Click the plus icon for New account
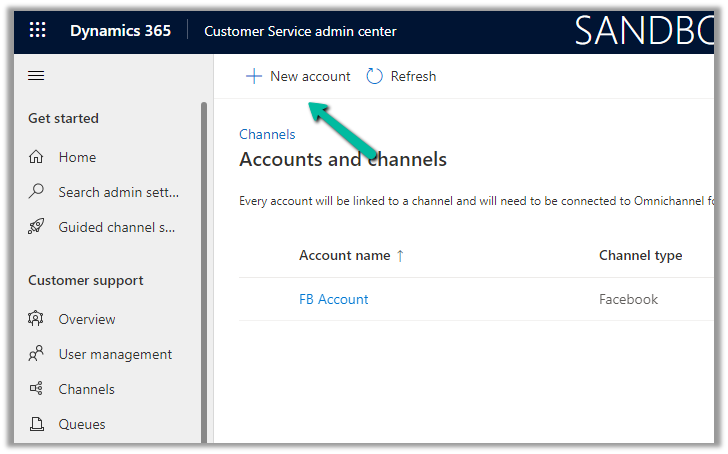Screen dimensions: 728x454 click(254, 76)
